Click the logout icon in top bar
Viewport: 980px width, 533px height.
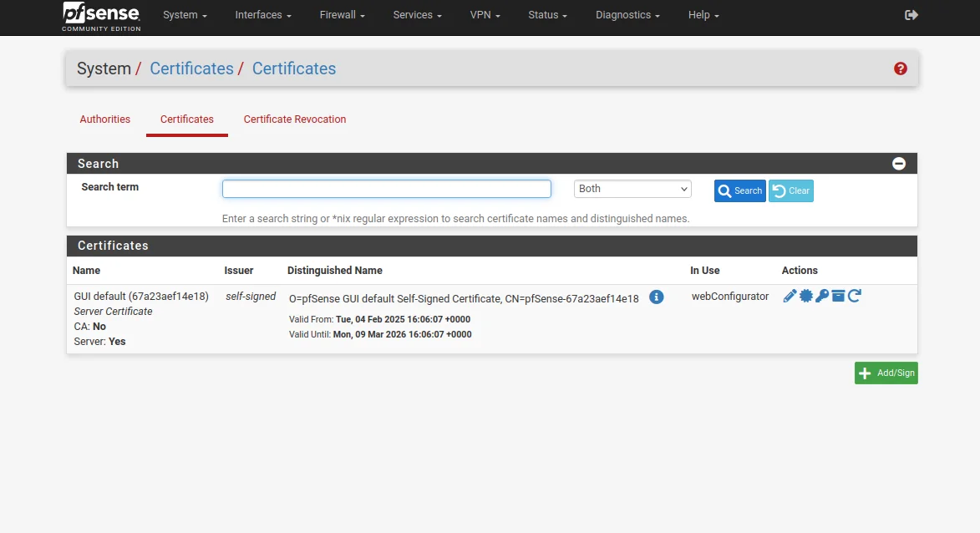coord(911,15)
